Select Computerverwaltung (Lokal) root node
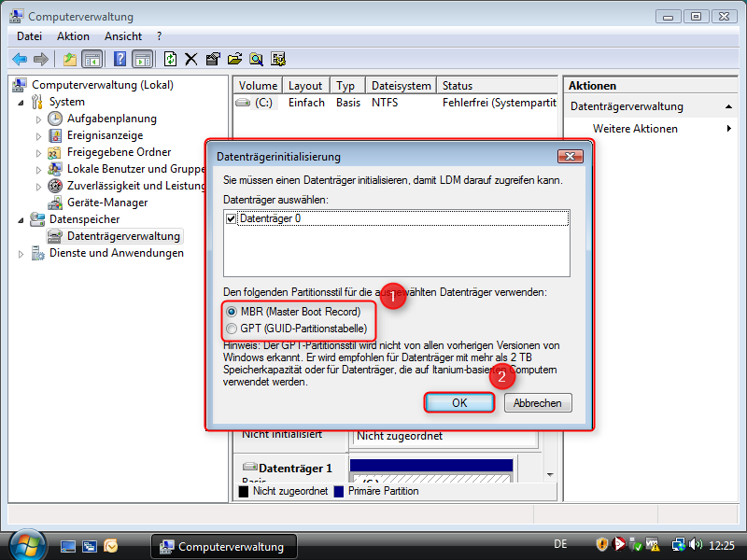This screenshot has height=560, width=747. (103, 85)
